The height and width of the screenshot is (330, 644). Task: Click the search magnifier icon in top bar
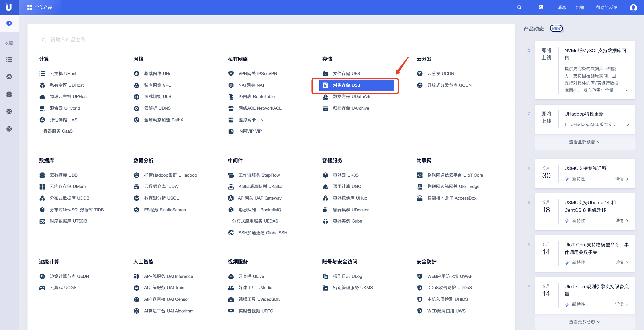click(x=519, y=7)
